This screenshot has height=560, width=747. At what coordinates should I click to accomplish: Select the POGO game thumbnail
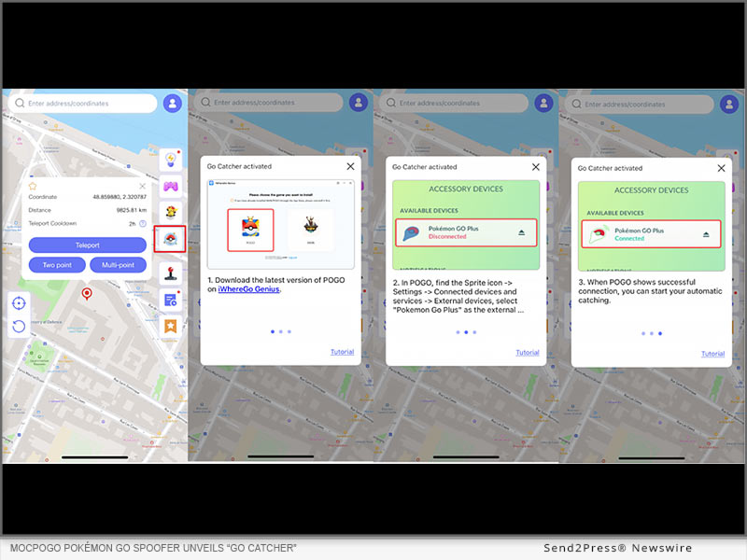[x=249, y=230]
